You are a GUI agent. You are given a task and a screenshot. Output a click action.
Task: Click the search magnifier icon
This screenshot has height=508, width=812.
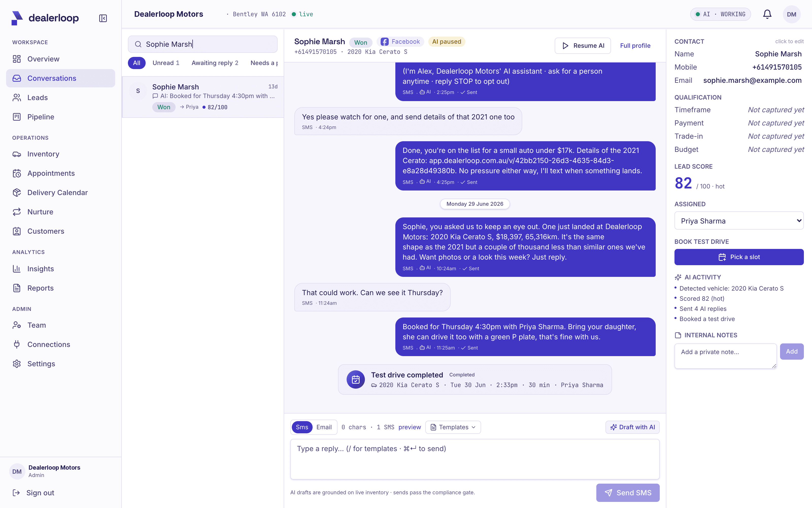(x=138, y=44)
